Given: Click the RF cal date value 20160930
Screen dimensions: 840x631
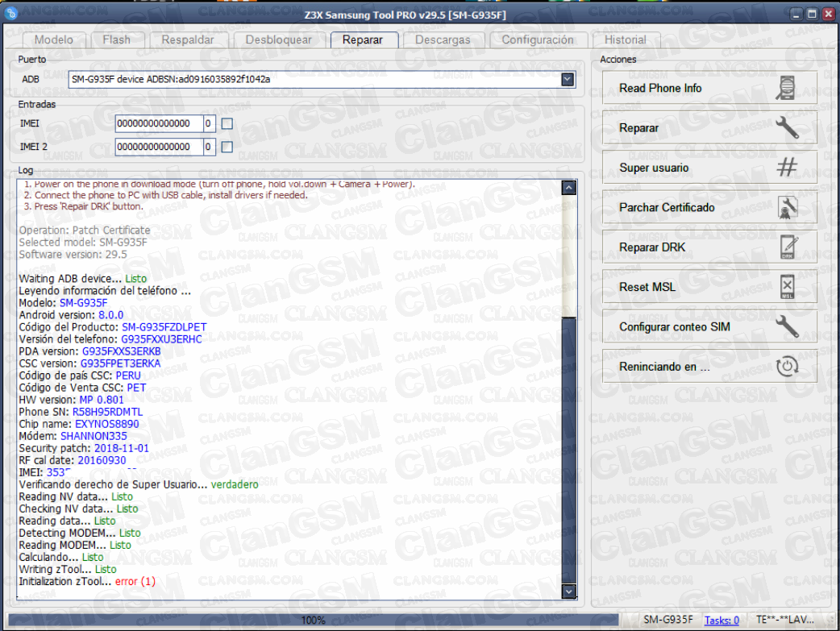Looking at the screenshot, I should click(x=102, y=460).
